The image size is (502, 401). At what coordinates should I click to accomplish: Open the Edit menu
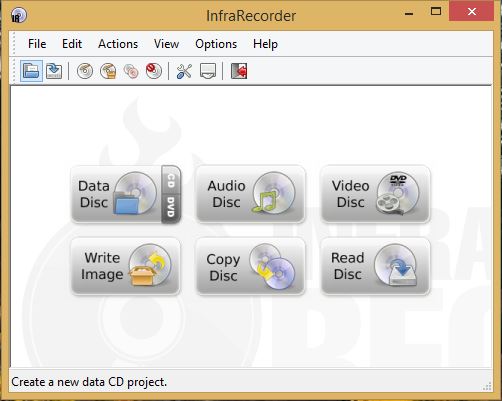(72, 44)
